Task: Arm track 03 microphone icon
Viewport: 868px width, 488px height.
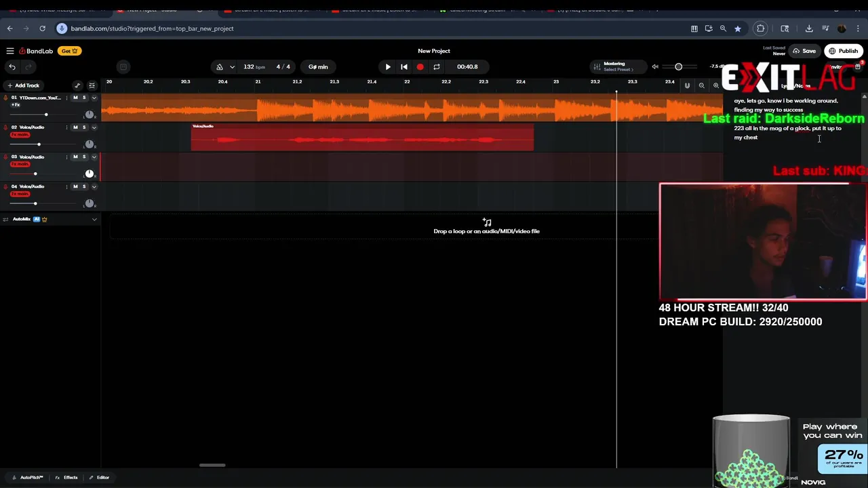Action: pyautogui.click(x=5, y=157)
